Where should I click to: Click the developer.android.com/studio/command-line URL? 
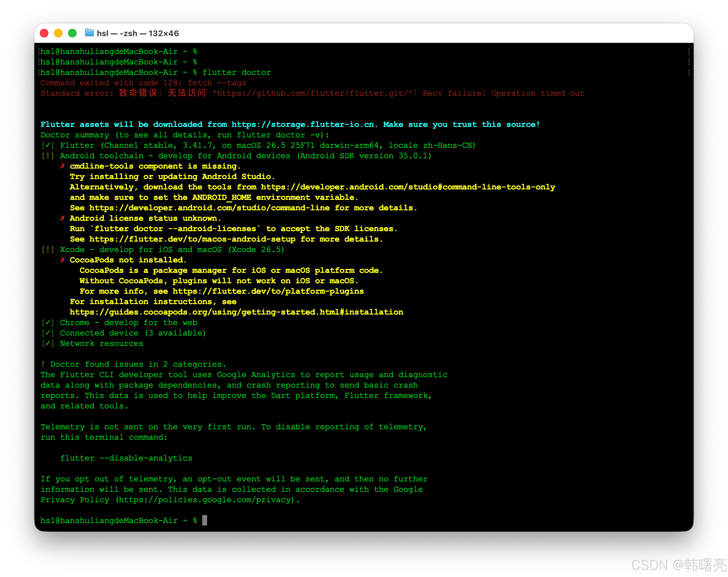(209, 208)
